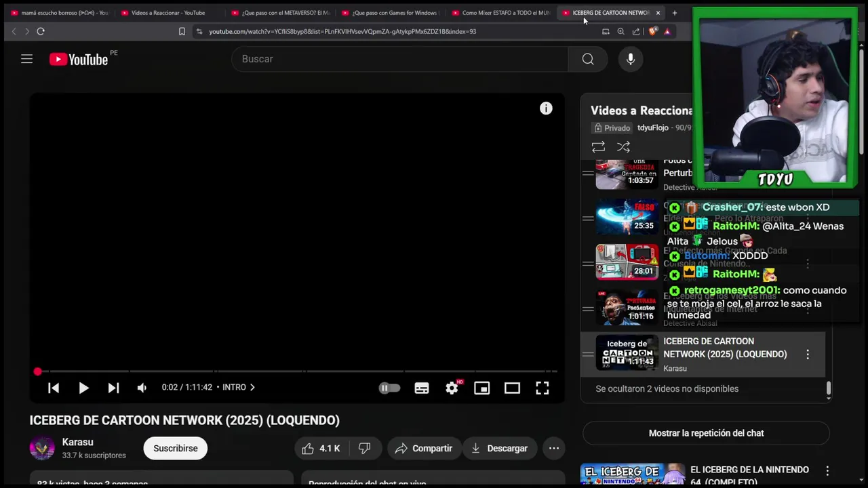Open the video info card icon
868x488 pixels.
coord(546,108)
